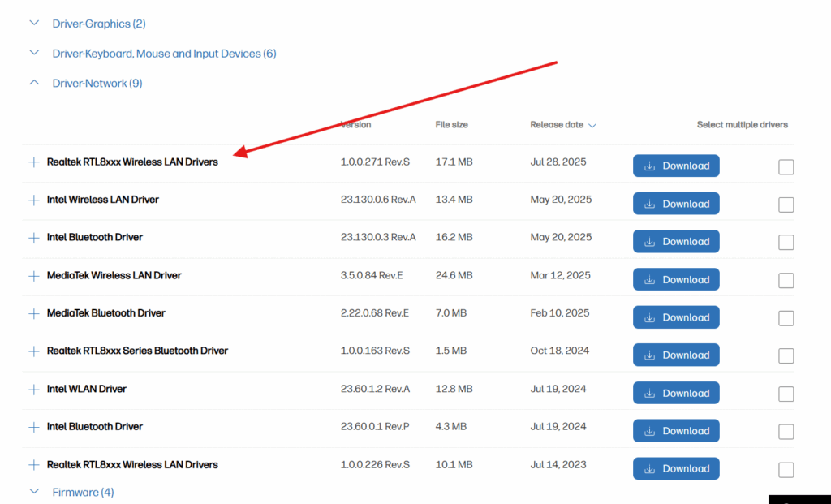The width and height of the screenshot is (831, 504).
Task: Collapse the Driver-Network (9) section
Action: [x=34, y=83]
